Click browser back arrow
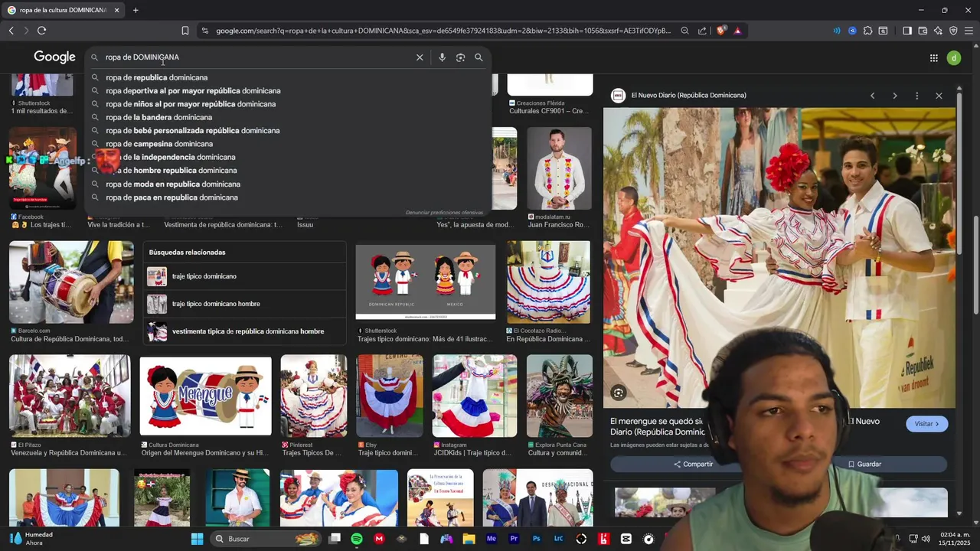The height and width of the screenshot is (551, 980). [11, 31]
